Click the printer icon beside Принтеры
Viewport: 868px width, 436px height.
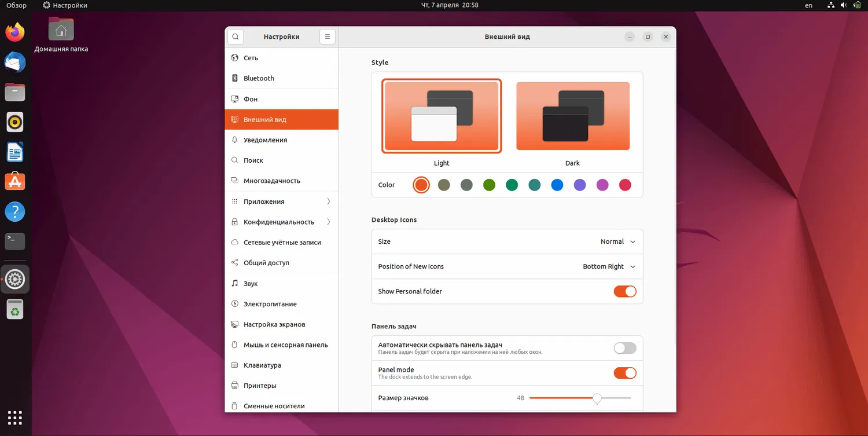[235, 386]
